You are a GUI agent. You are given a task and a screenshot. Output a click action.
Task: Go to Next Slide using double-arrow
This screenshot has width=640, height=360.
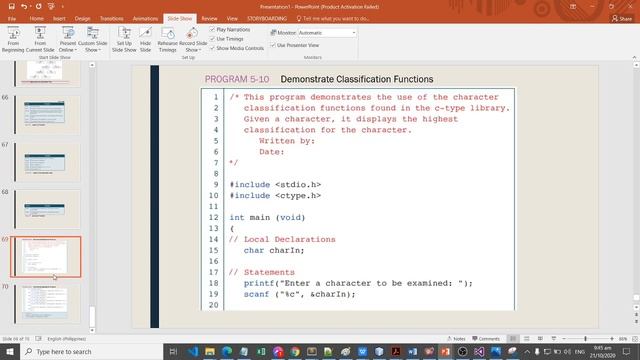pyautogui.click(x=636, y=321)
